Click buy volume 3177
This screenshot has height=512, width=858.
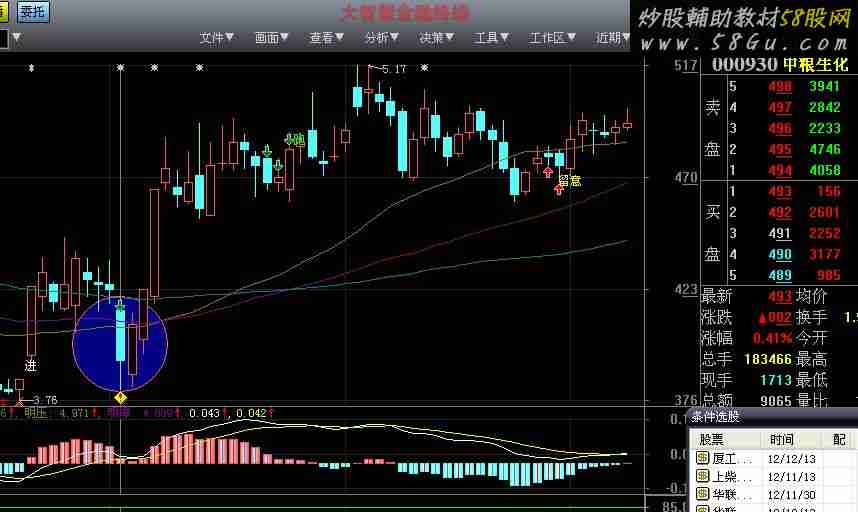(824, 254)
